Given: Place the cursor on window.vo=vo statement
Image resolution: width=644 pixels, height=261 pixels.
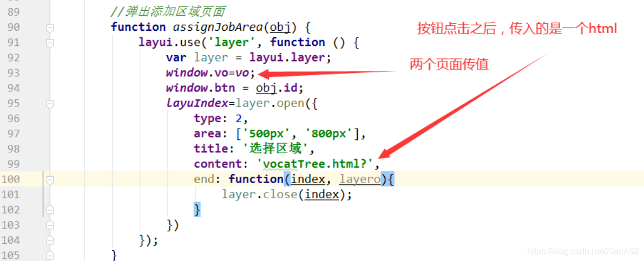Looking at the screenshot, I should 211,73.
